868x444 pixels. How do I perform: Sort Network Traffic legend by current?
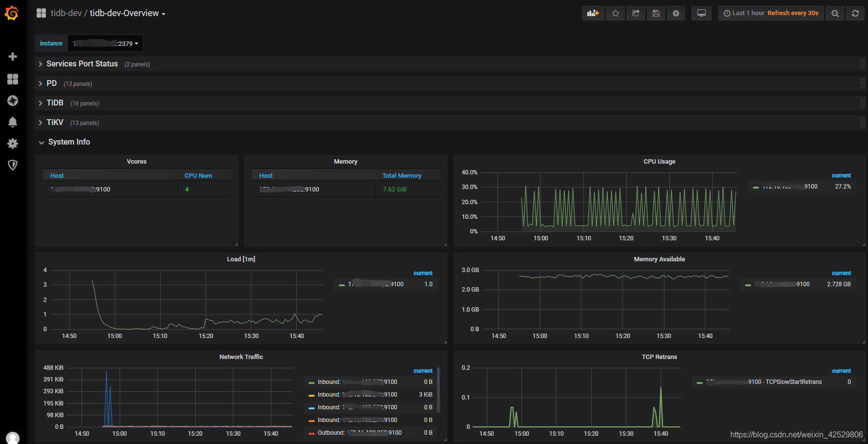[x=423, y=371]
